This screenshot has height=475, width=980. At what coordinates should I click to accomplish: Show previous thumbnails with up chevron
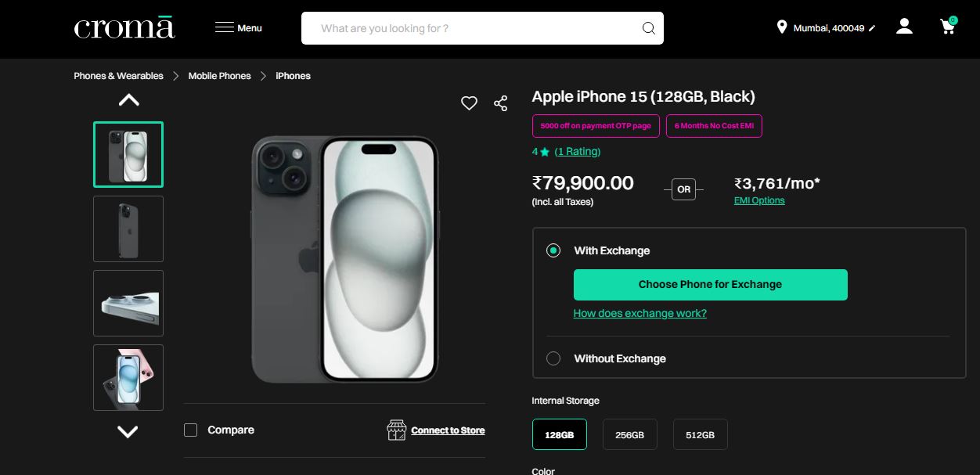(x=128, y=100)
